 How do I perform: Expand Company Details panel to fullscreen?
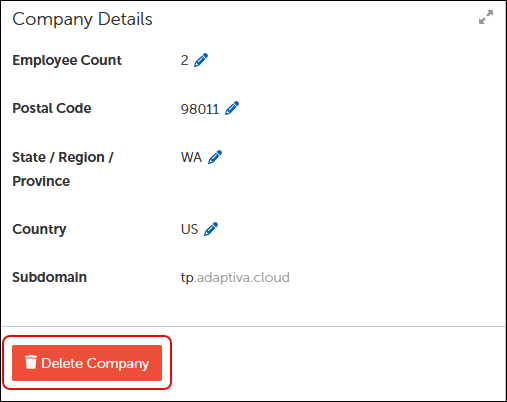tap(486, 17)
